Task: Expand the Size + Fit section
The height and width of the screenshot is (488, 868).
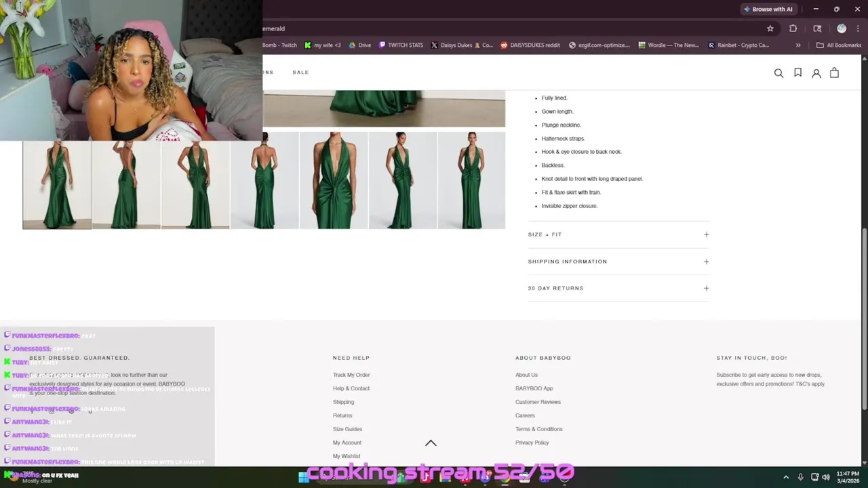Action: click(618, 235)
